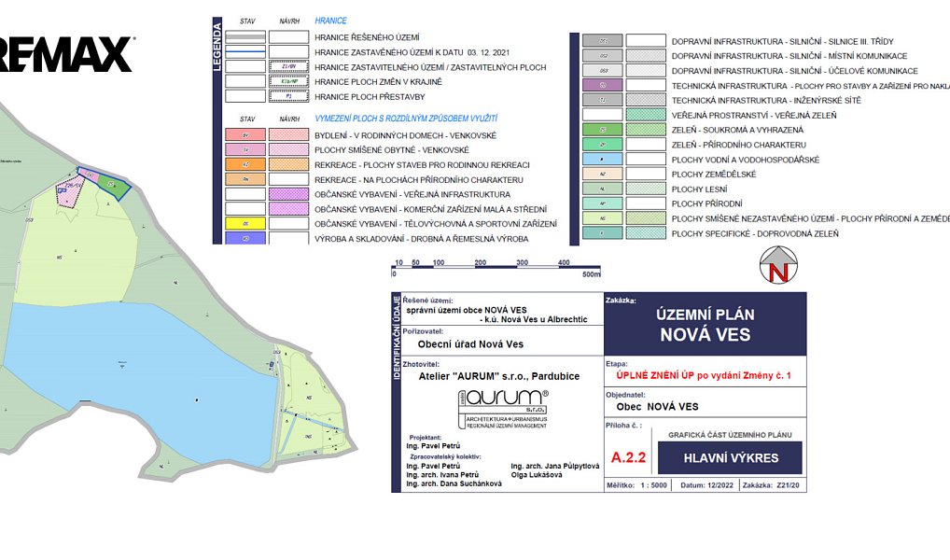Click the "PLOCHY ZEMĚDĚLSKÉ" legend label
Viewport: 950px width, 560px height.
pyautogui.click(x=714, y=175)
